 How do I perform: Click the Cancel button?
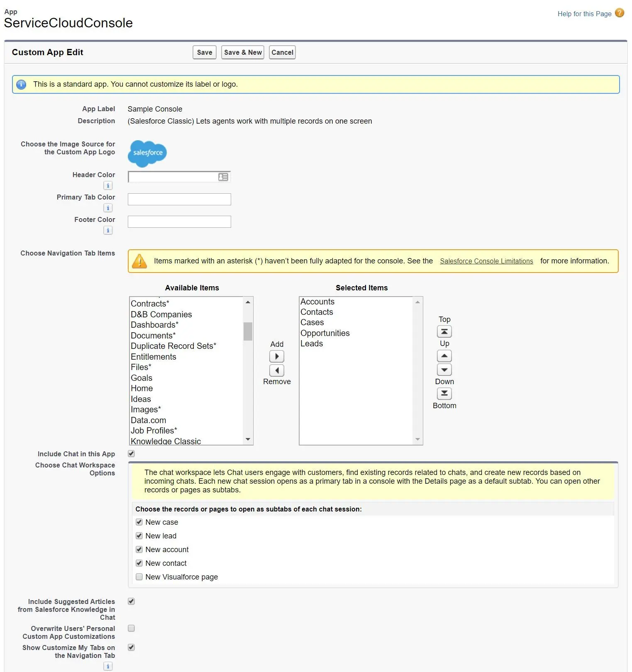coord(282,52)
